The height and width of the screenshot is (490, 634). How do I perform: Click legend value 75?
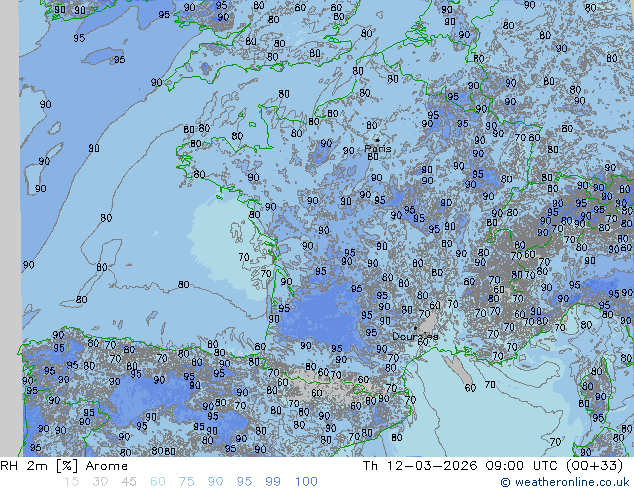[187, 482]
